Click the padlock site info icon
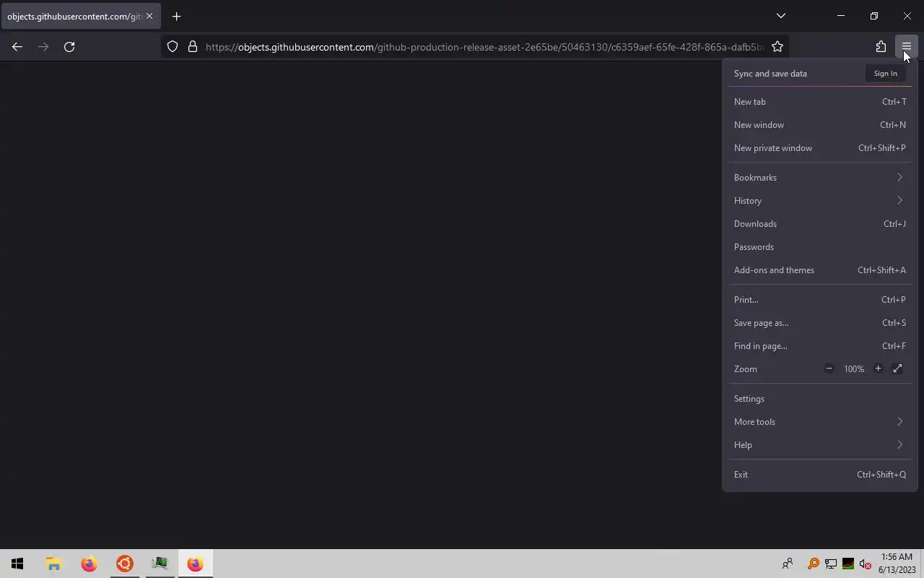The image size is (924, 578). click(x=193, y=47)
